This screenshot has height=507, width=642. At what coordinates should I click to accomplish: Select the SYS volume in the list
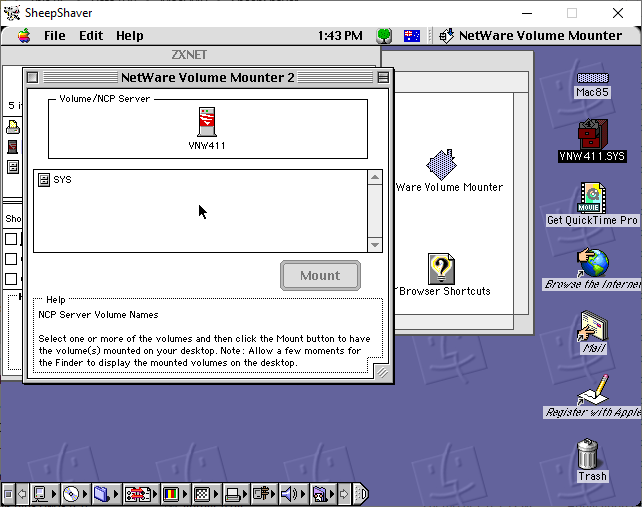[x=55, y=179]
